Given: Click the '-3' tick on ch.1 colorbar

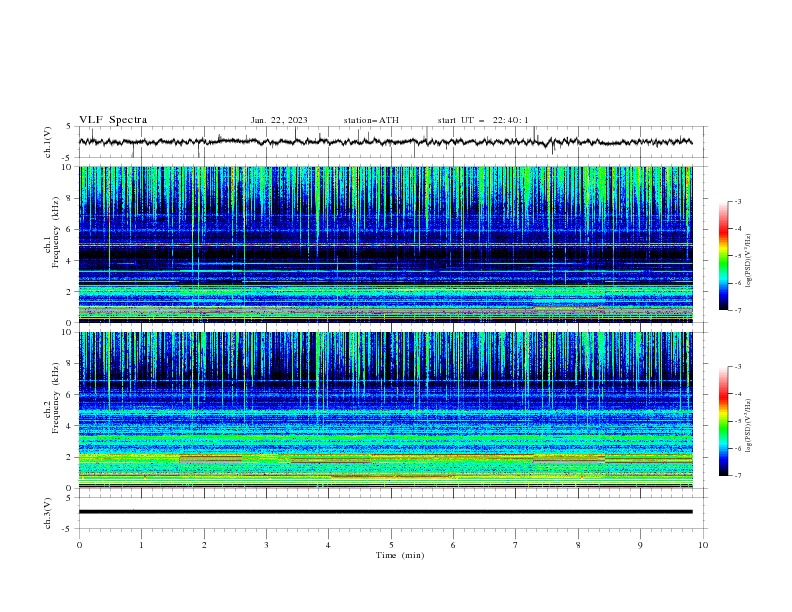Looking at the screenshot, I should [738, 201].
